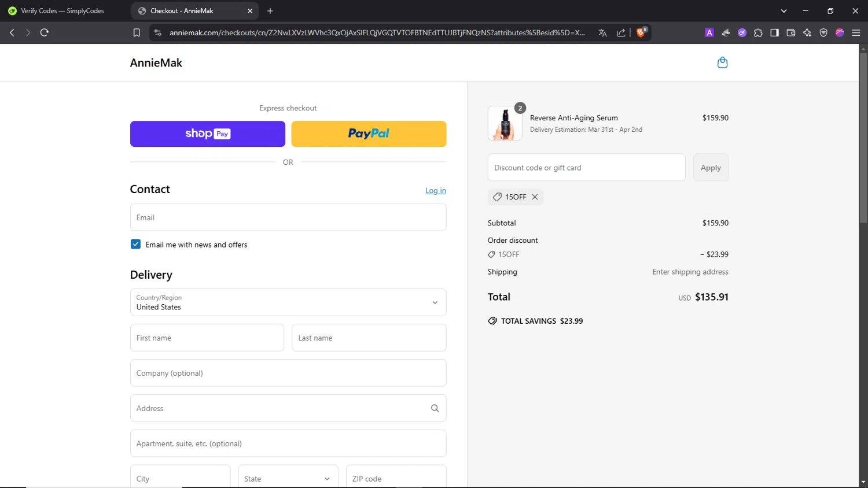Click the Address field
The height and width of the screenshot is (488, 868).
coord(288,408)
